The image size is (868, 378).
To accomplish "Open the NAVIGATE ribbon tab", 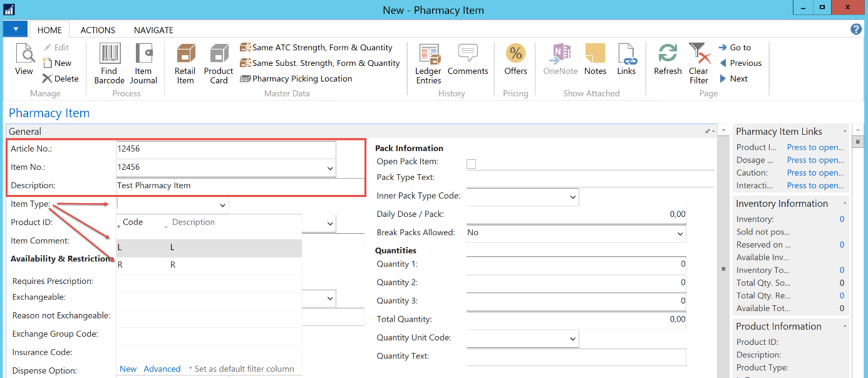I will [153, 30].
